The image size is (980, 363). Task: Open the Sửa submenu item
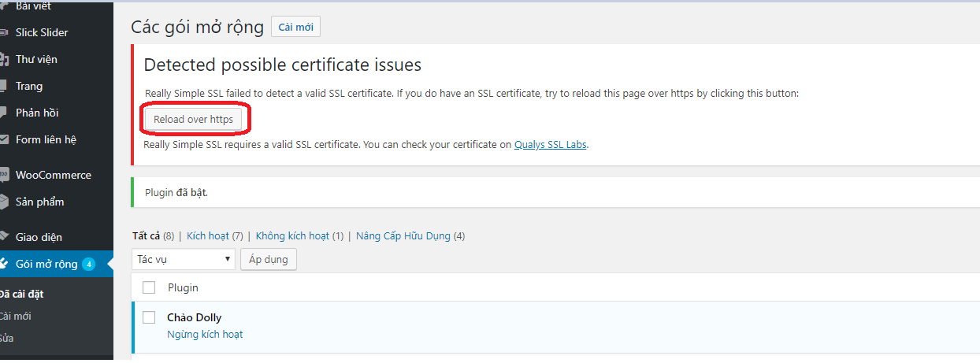(x=7, y=338)
